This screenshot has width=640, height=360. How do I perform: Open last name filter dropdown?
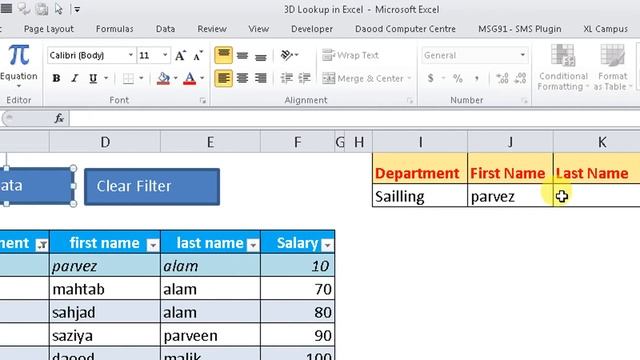point(253,245)
